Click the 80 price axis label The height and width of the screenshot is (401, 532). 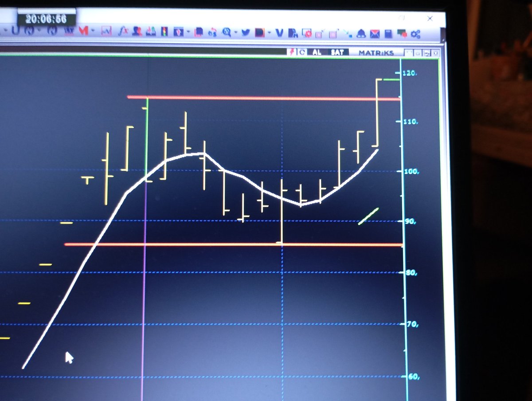pyautogui.click(x=411, y=272)
